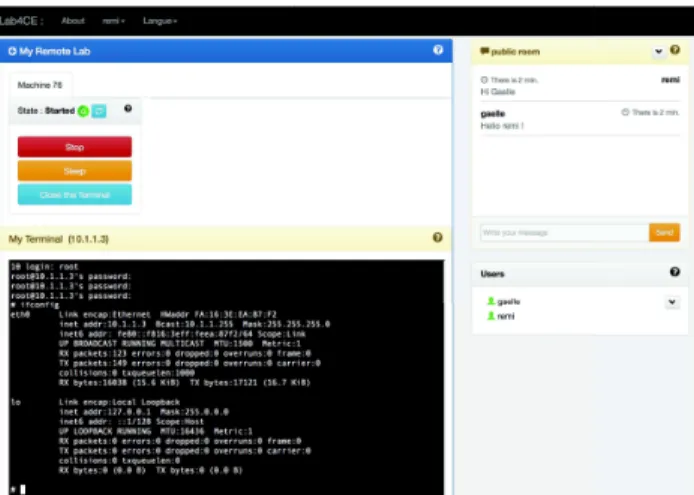Click the eth0 interface name in terminal
Image resolution: width=694 pixels, height=495 pixels.
tap(20, 315)
